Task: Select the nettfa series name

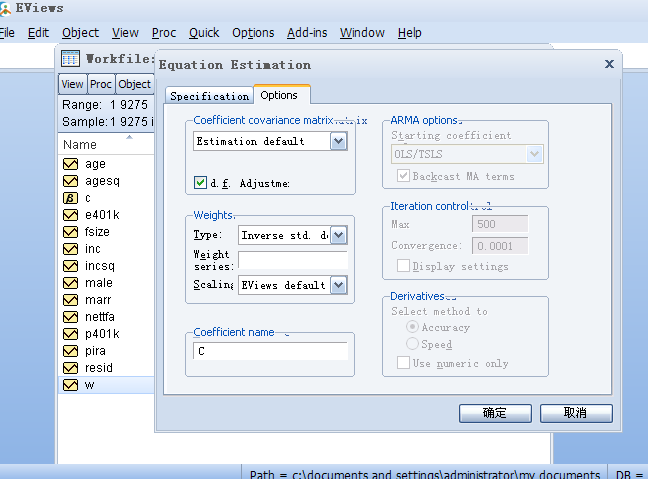Action: click(100, 317)
